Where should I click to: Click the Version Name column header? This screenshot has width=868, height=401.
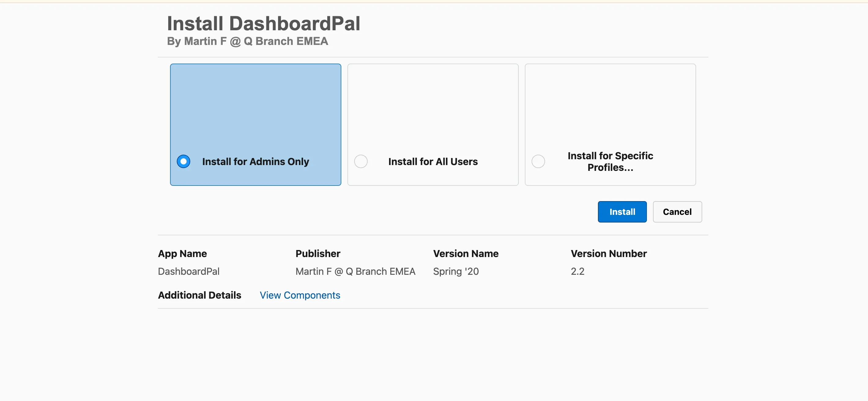[465, 254]
